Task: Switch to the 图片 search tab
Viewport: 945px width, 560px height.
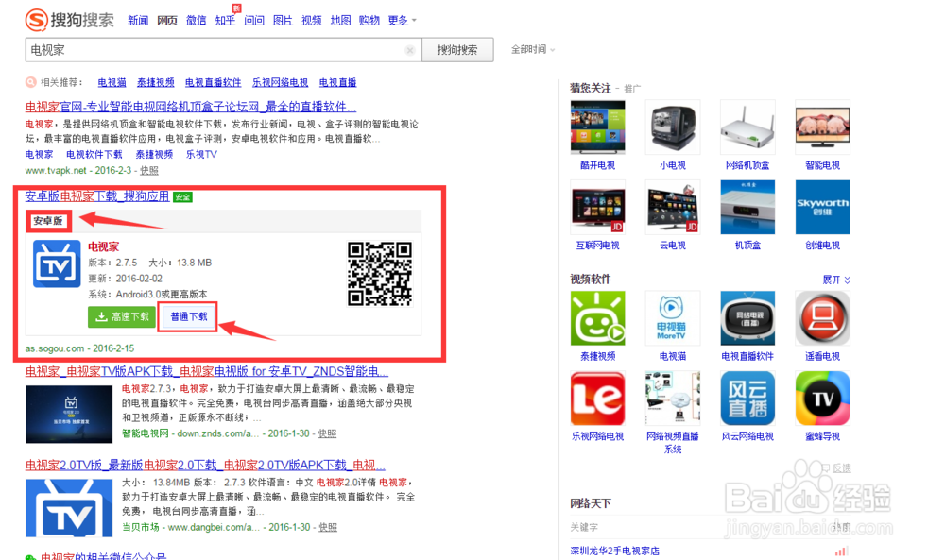Action: 283,21
